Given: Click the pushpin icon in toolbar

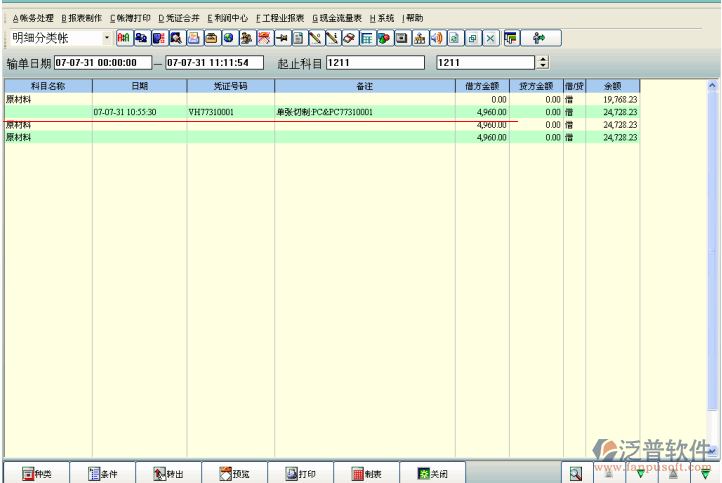Looking at the screenshot, I should (281, 38).
